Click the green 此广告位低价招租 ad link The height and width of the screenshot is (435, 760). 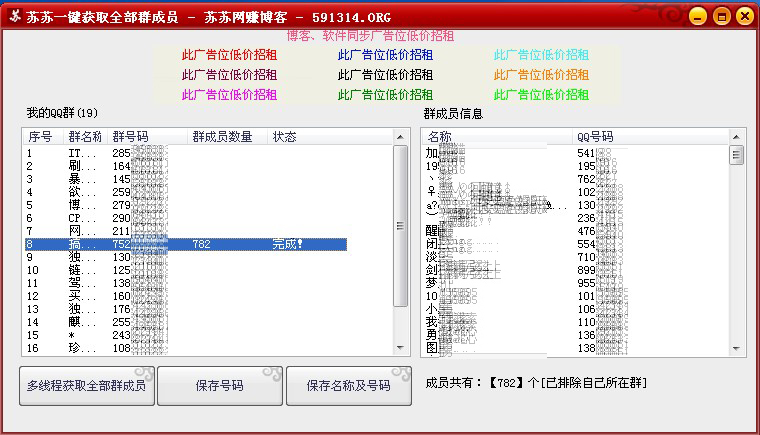tap(385, 95)
